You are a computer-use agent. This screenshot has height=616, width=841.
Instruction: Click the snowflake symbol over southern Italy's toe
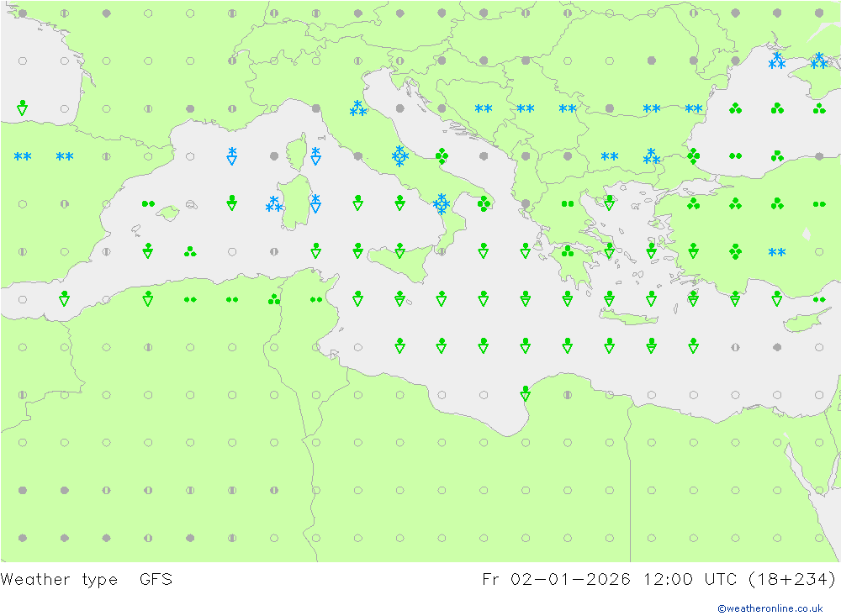442,203
